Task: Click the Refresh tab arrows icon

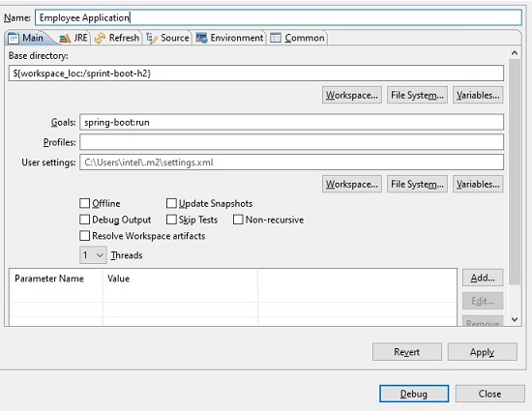Action: coord(100,38)
